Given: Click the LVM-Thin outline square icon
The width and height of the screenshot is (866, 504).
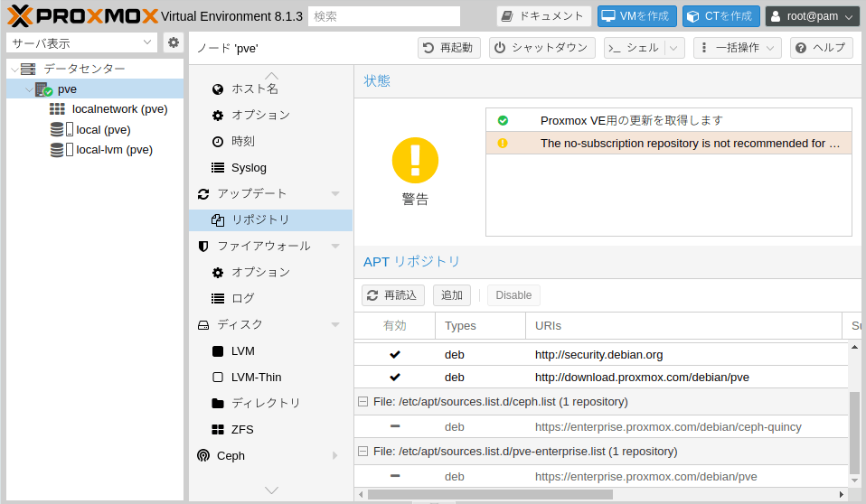Looking at the screenshot, I should [218, 377].
